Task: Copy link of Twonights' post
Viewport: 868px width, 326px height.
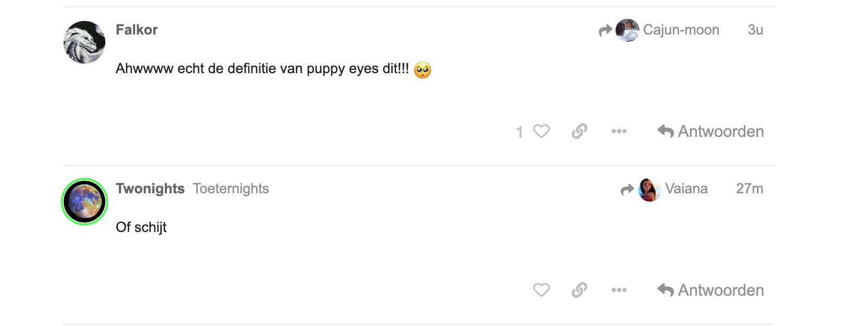Action: tap(580, 290)
